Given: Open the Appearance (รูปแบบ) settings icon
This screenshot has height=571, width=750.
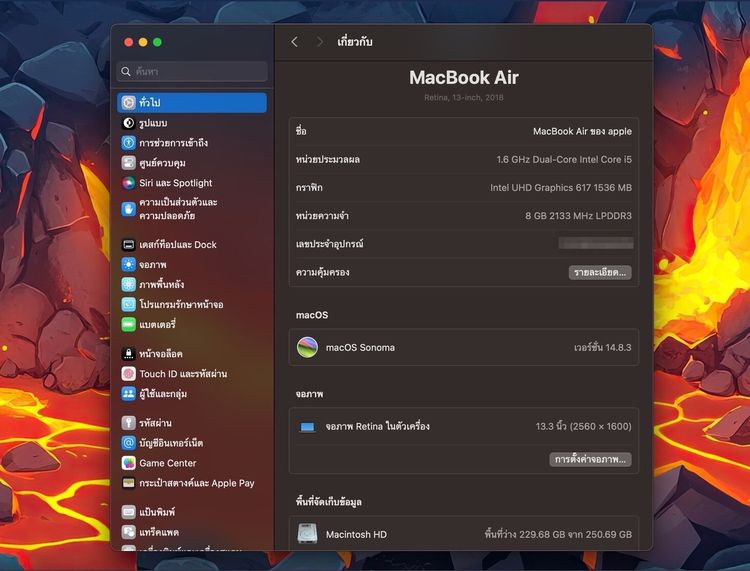Looking at the screenshot, I should tap(129, 123).
